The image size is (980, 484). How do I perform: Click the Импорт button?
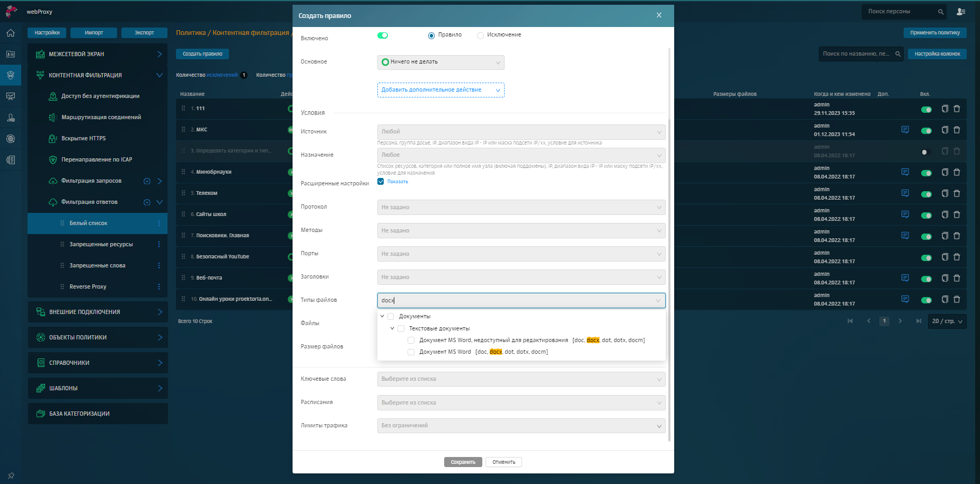[x=94, y=33]
